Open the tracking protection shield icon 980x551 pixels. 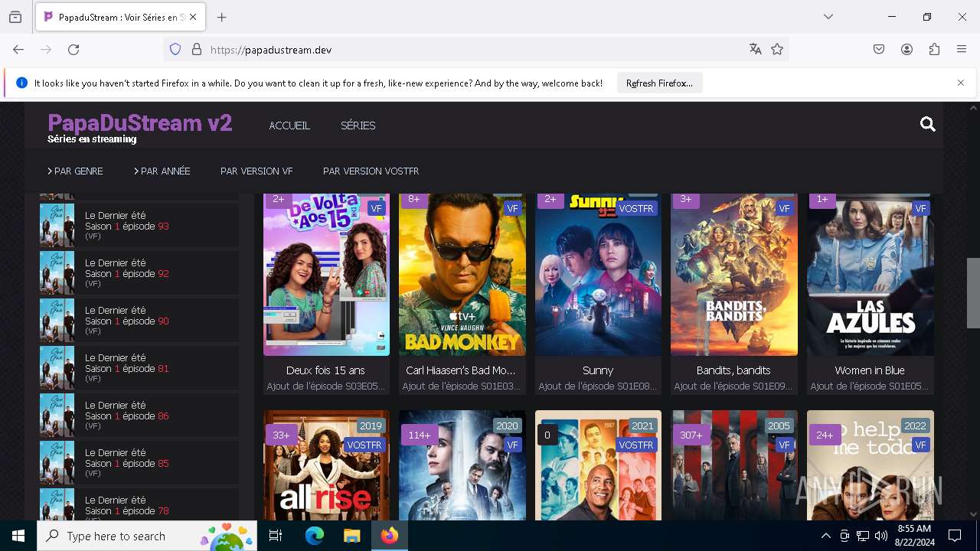tap(175, 50)
